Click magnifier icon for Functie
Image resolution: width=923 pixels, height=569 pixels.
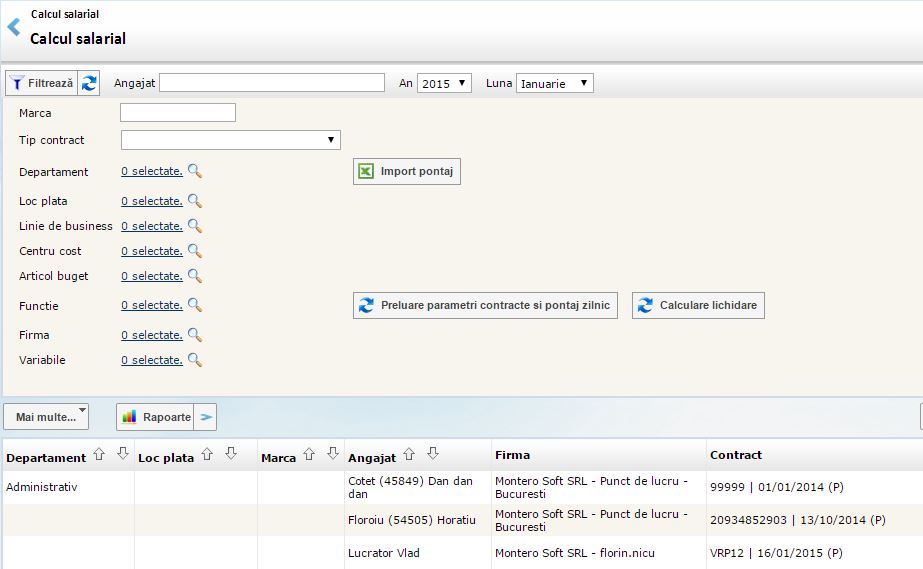195,305
